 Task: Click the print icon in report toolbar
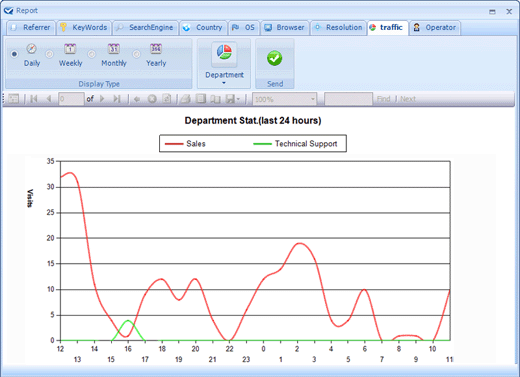(186, 99)
